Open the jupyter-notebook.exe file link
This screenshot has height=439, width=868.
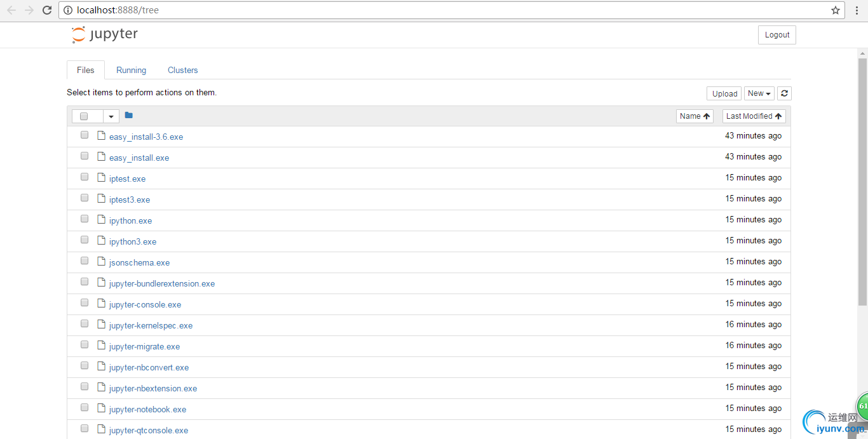(x=147, y=409)
